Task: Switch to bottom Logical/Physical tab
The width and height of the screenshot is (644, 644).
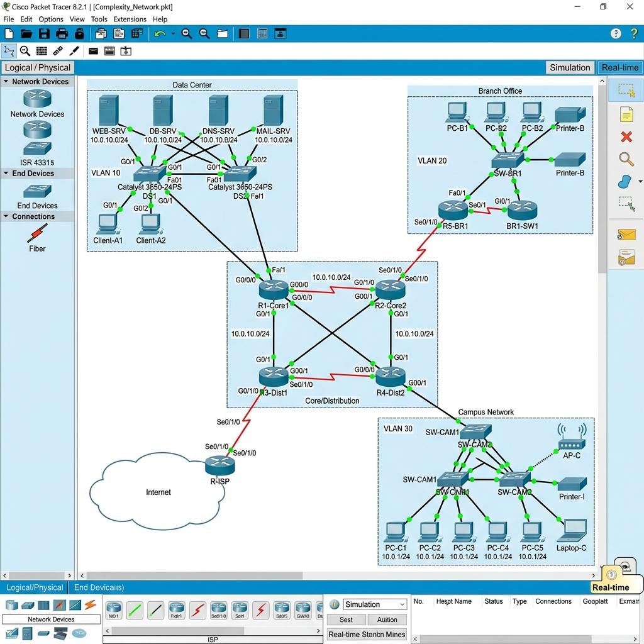Action: click(35, 587)
